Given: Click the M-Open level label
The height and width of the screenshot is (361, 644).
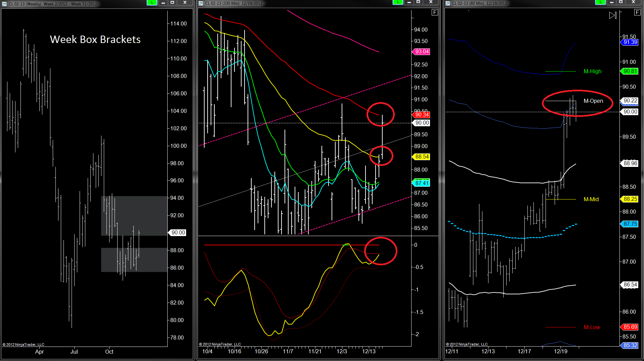Looking at the screenshot, I should coord(593,101).
